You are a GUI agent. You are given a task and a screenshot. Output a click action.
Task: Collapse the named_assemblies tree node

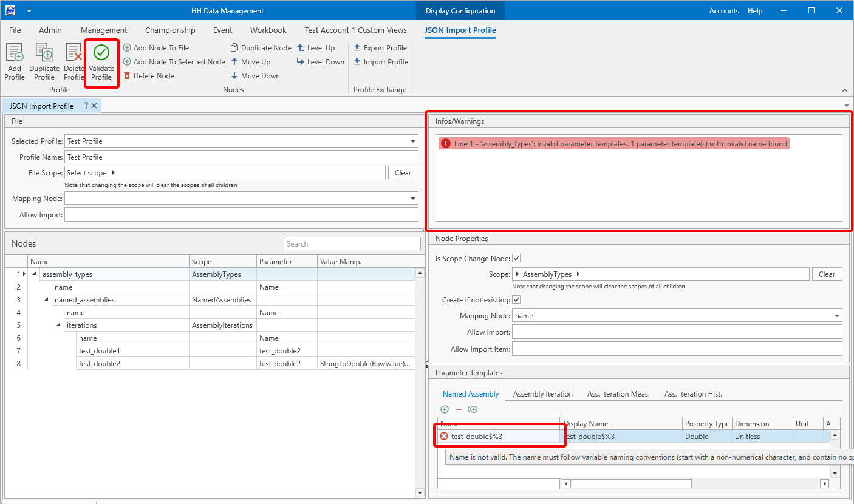(47, 300)
